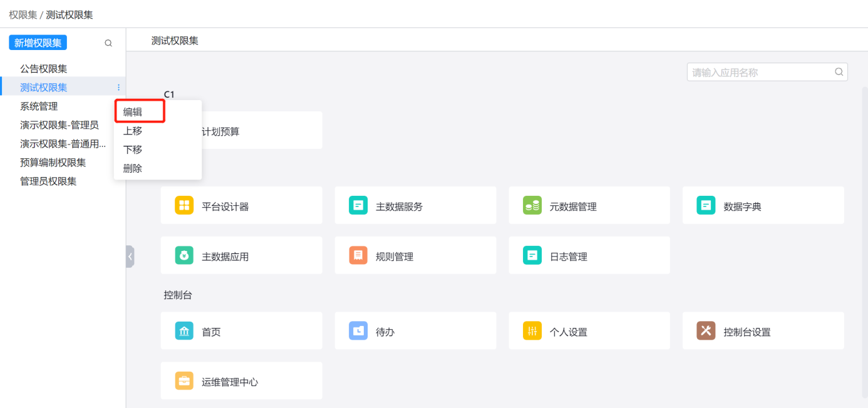Screen dimensions: 868x408
Task: Open the 日志管理 application card
Action: (589, 256)
